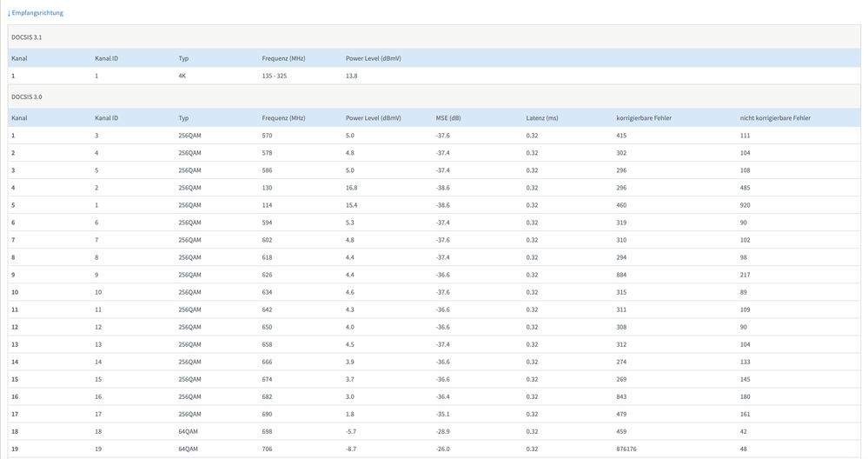The width and height of the screenshot is (868, 459).
Task: Select the 4K type cell
Action: 182,76
